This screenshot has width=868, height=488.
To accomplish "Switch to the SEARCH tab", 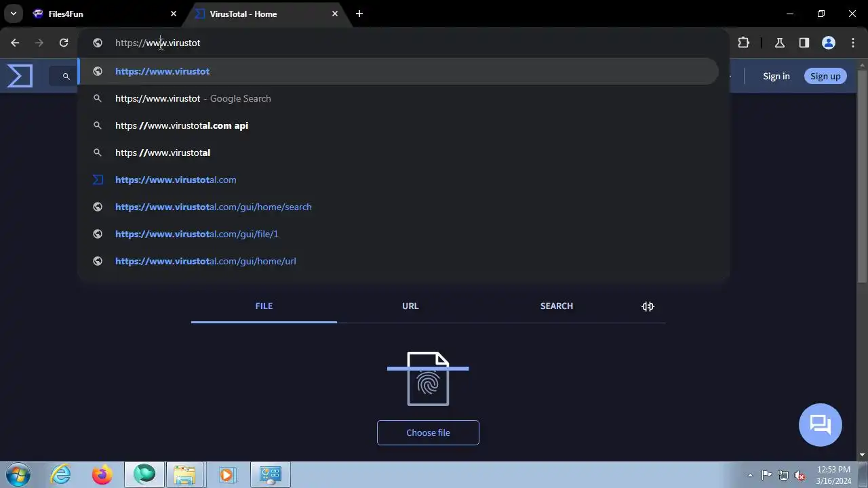I will click(557, 306).
